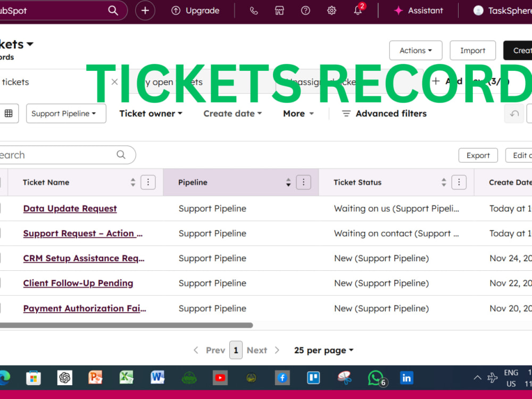Screen dimensions: 532x399
Task: Click the Import button
Action: pos(472,50)
